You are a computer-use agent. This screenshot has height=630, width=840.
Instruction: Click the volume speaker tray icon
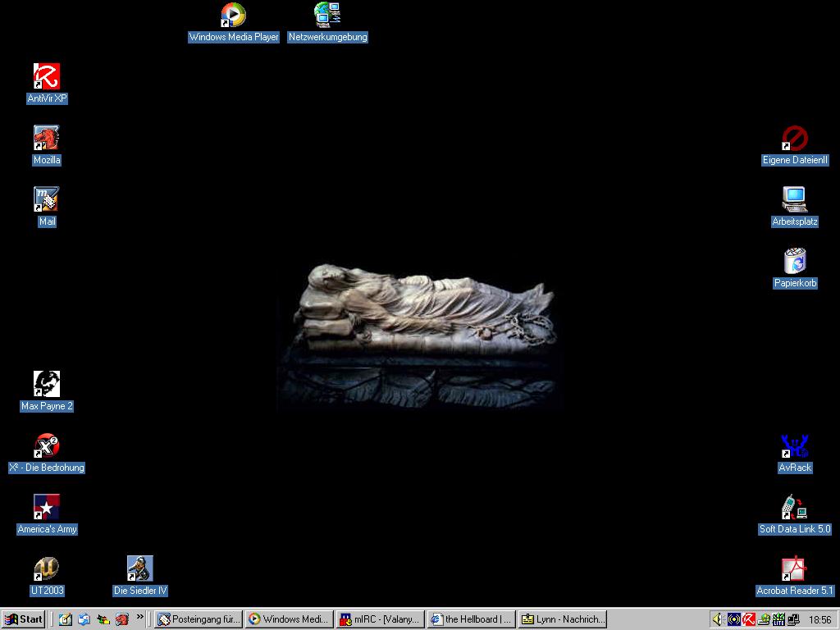tap(719, 619)
